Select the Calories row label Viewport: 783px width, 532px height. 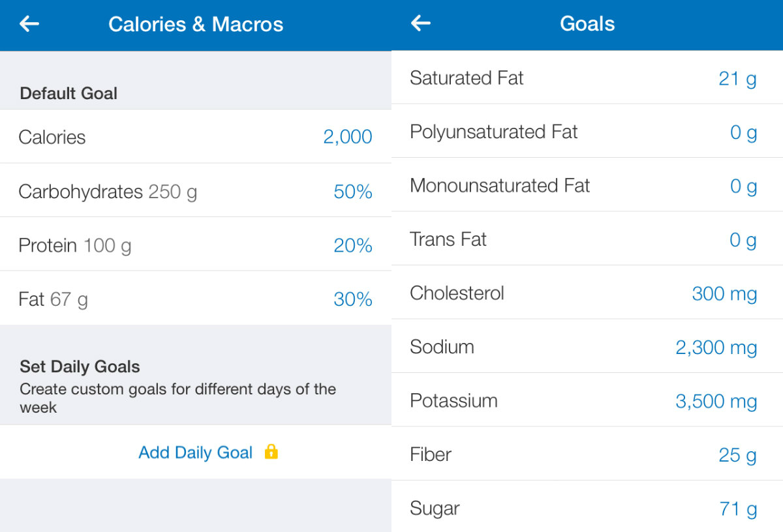(52, 137)
